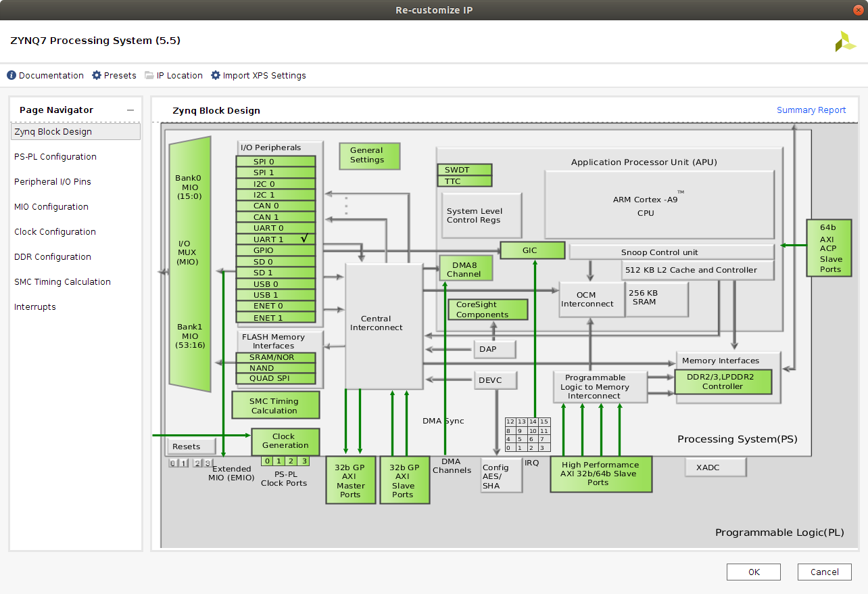Select the Interrupts navigator item
This screenshot has height=594, width=868.
(35, 306)
